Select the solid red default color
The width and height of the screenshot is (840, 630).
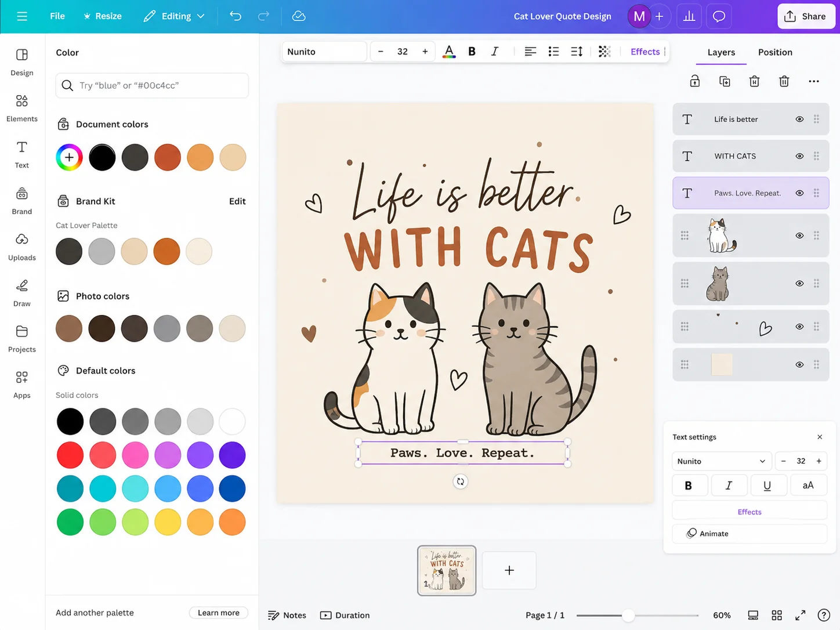tap(70, 455)
